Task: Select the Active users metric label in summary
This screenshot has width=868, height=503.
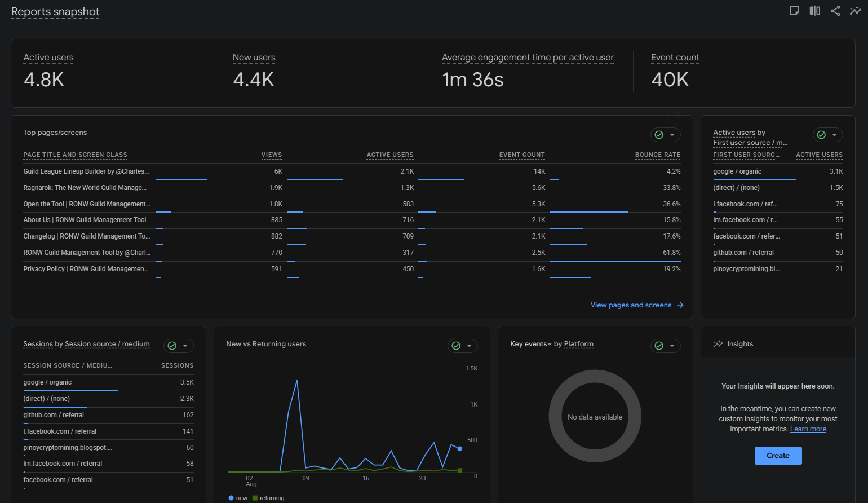Action: tap(48, 58)
